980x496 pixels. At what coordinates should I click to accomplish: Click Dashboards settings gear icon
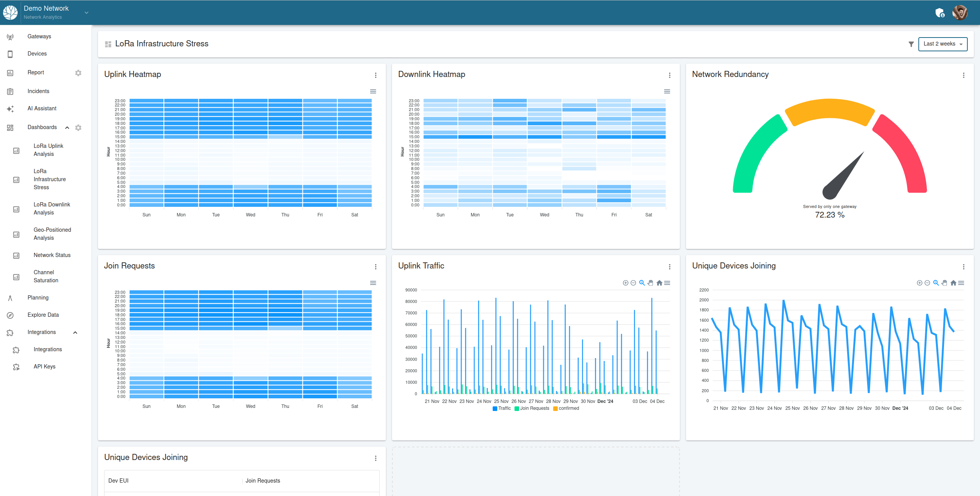click(78, 128)
